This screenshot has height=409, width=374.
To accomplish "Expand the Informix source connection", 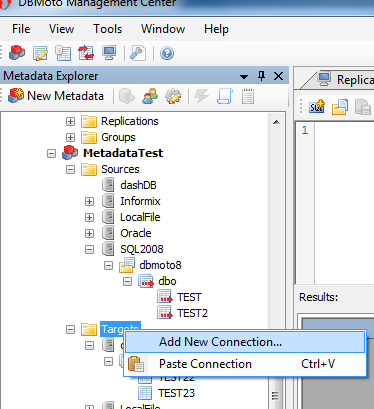I will pos(89,201).
